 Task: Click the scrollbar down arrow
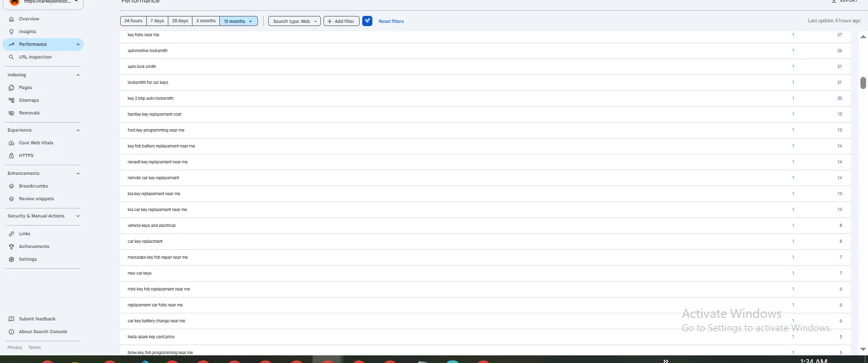coord(864,348)
